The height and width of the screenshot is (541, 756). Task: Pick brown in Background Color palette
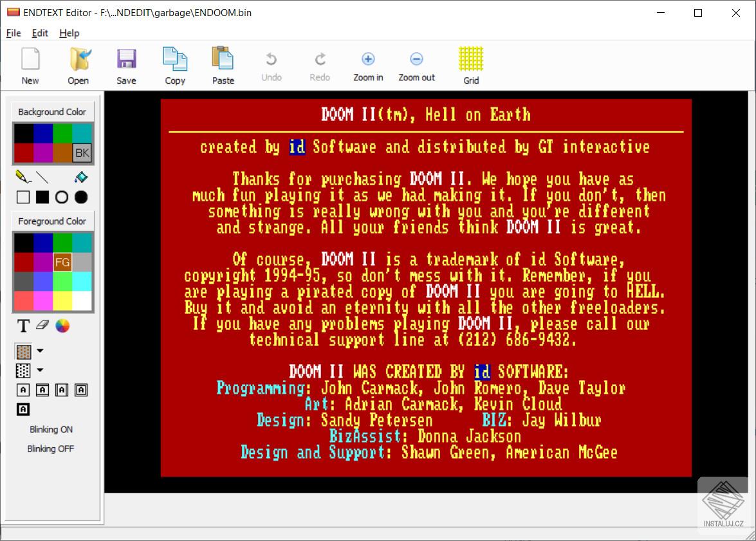coord(62,153)
